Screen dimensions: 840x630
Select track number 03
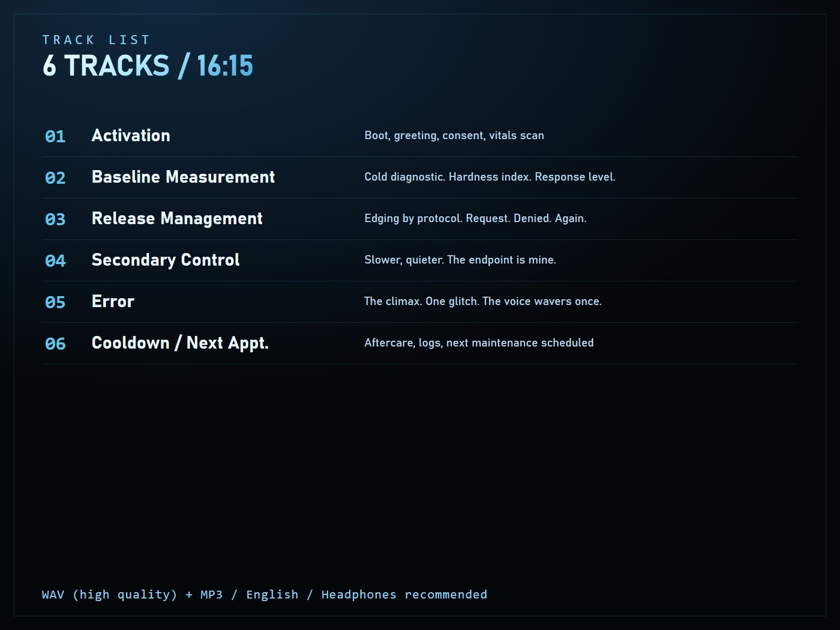[55, 219]
